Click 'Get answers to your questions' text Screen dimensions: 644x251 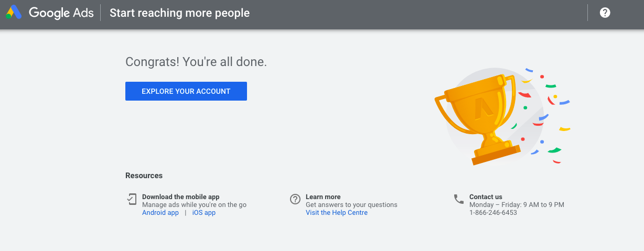pos(351,205)
